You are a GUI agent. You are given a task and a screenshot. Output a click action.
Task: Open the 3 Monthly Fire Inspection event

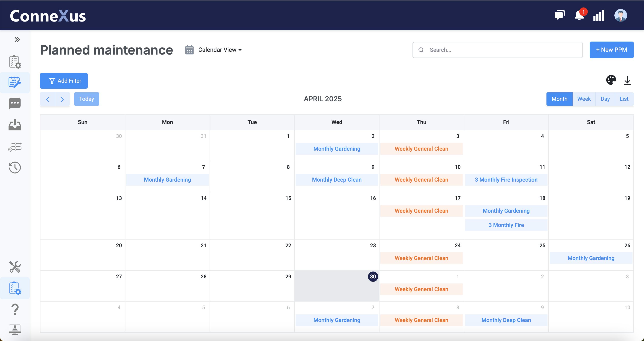coord(506,180)
